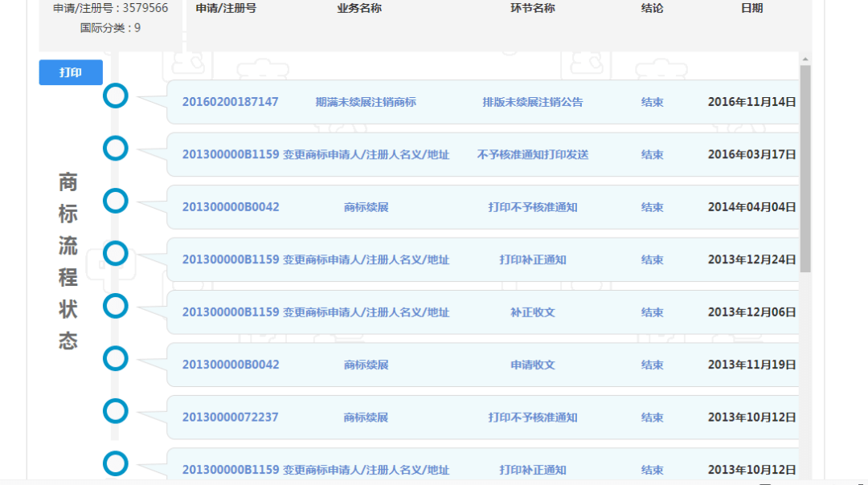Image resolution: width=868 pixels, height=485 pixels.
Task: Click 结束 conclusion in the 2014年04月04日 row
Action: click(x=652, y=207)
